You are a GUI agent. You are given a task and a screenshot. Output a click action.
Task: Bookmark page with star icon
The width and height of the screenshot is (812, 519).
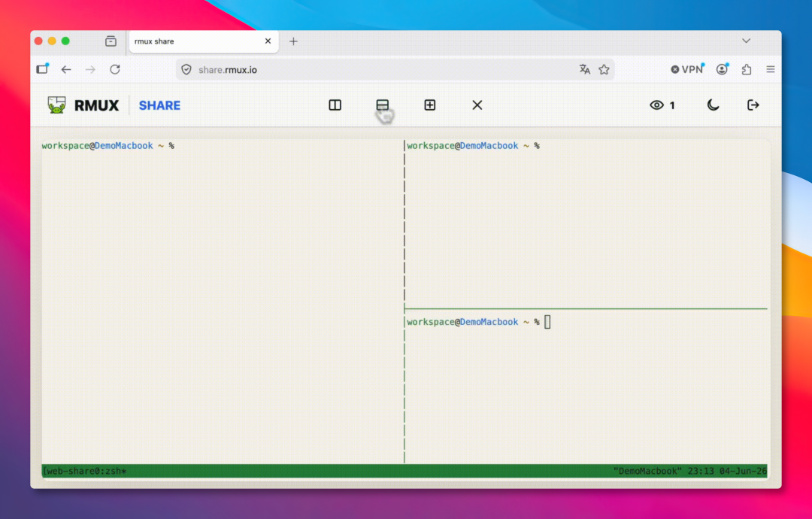[x=604, y=69]
